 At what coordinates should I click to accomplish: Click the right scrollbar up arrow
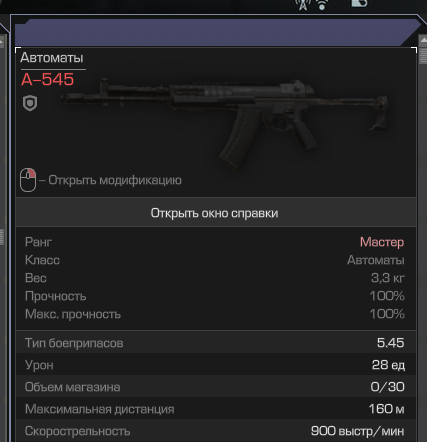tap(423, 40)
